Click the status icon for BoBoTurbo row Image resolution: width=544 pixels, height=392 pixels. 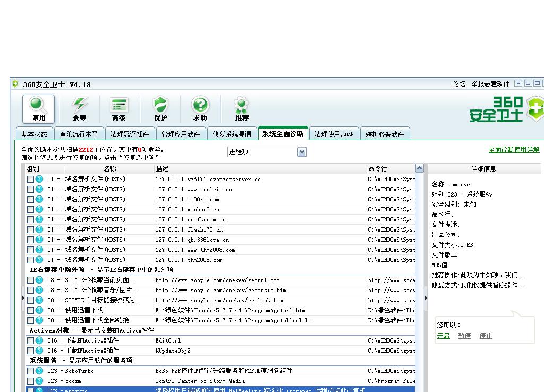point(39,371)
